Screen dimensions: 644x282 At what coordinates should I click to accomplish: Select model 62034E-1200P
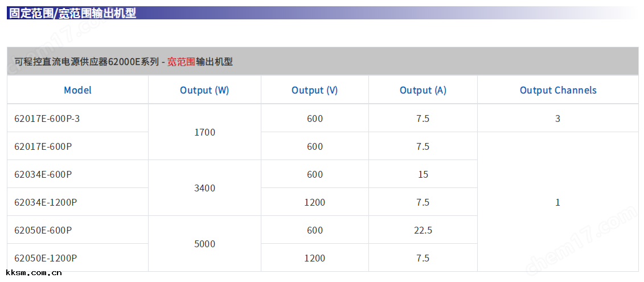pos(46,202)
